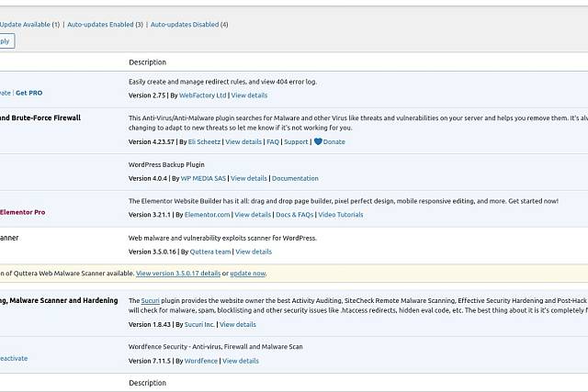
Task: Open WebFactory Ltd author link
Action: (202, 95)
